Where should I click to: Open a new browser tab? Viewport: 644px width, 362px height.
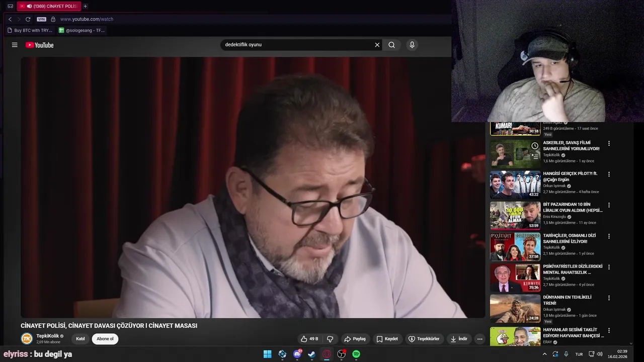(85, 6)
